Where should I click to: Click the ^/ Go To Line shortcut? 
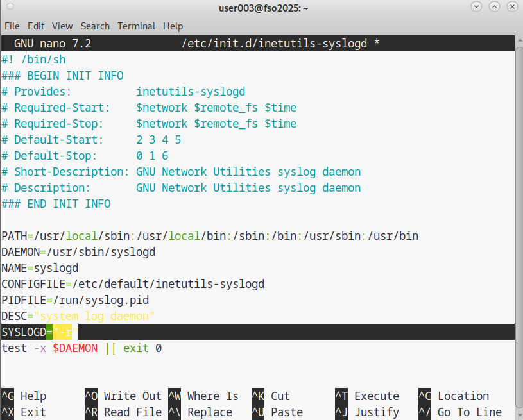[460, 412]
